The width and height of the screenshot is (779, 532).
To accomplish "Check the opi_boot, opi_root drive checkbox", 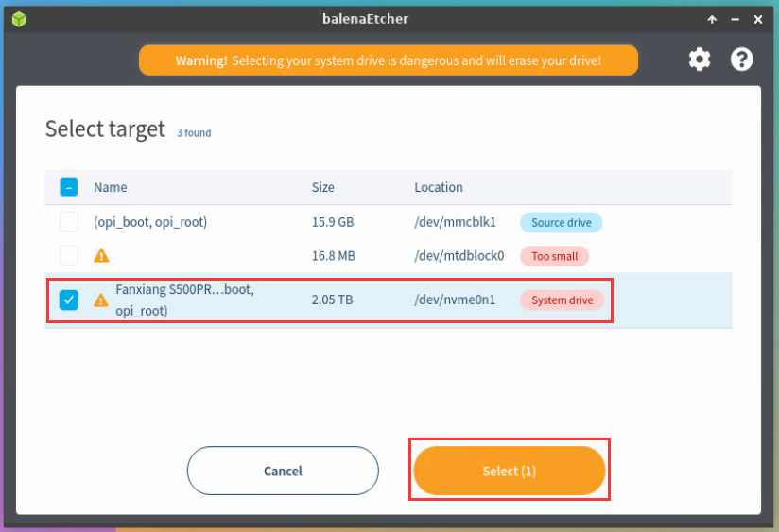I will (x=69, y=221).
